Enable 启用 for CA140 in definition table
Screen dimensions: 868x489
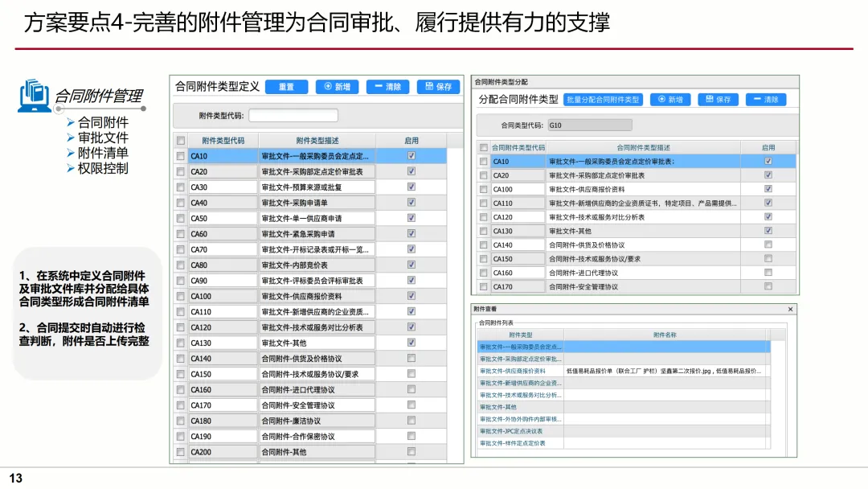pos(411,358)
